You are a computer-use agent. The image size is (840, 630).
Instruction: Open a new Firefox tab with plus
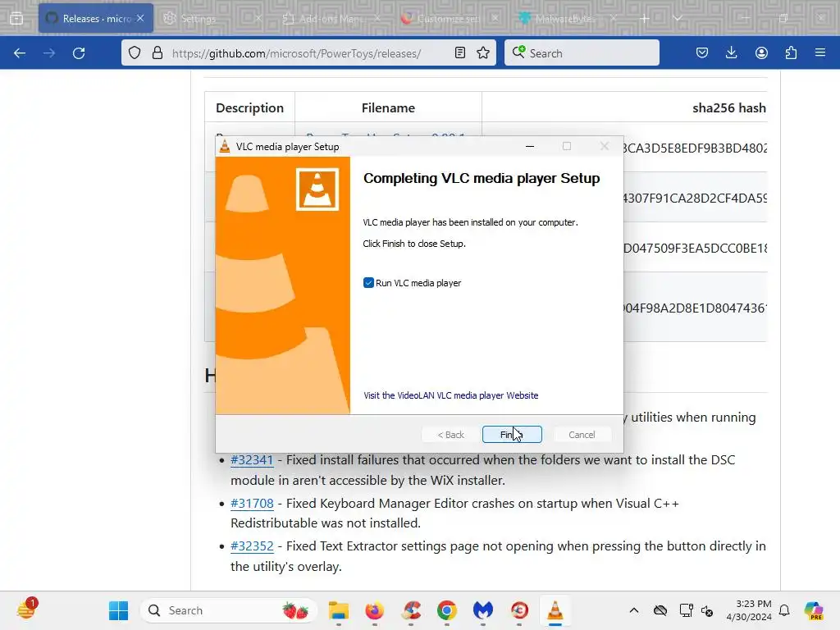[x=645, y=19]
